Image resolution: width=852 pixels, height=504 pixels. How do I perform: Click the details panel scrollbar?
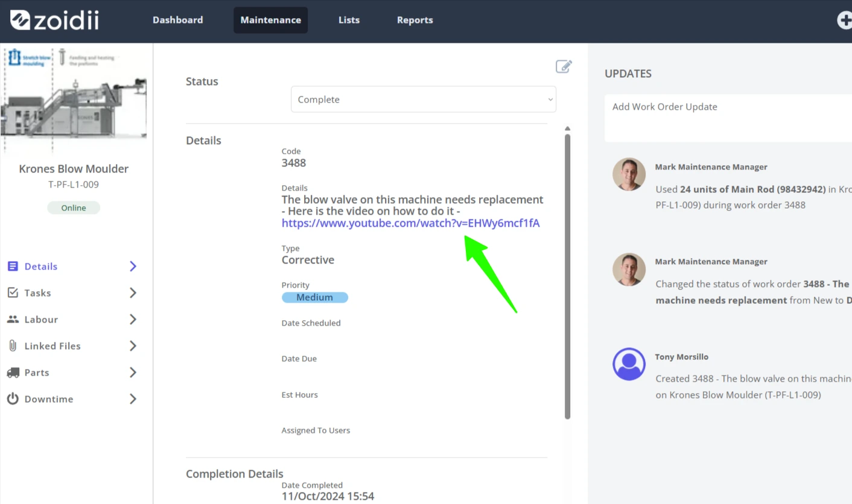(x=567, y=276)
